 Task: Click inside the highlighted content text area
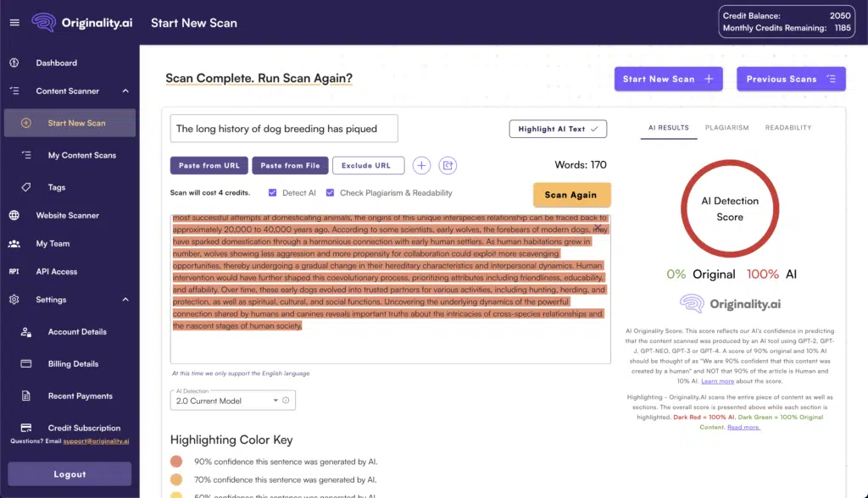pos(390,289)
